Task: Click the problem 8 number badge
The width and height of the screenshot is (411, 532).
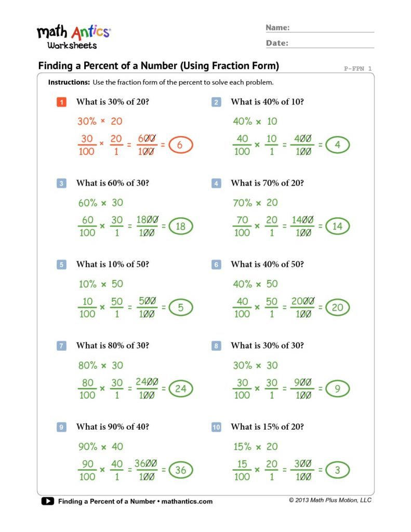Action: [216, 346]
